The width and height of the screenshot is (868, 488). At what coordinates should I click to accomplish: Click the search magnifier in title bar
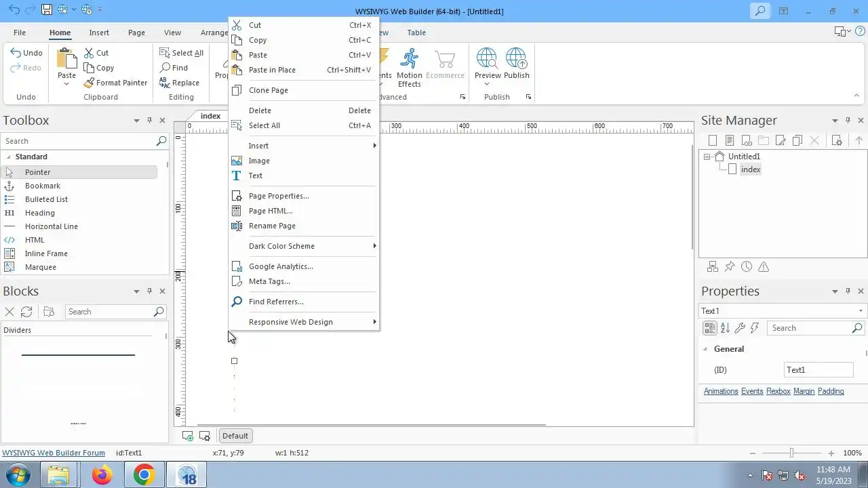click(x=760, y=11)
